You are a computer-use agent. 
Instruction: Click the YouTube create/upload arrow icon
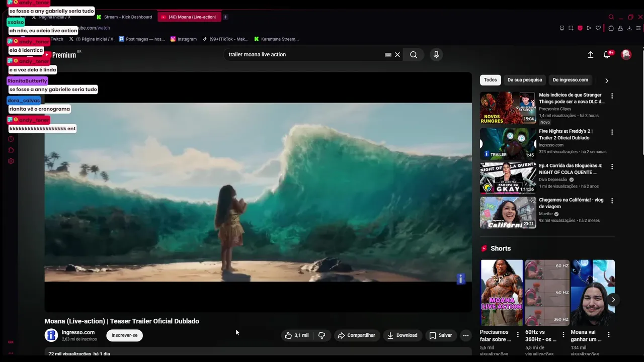click(x=591, y=55)
